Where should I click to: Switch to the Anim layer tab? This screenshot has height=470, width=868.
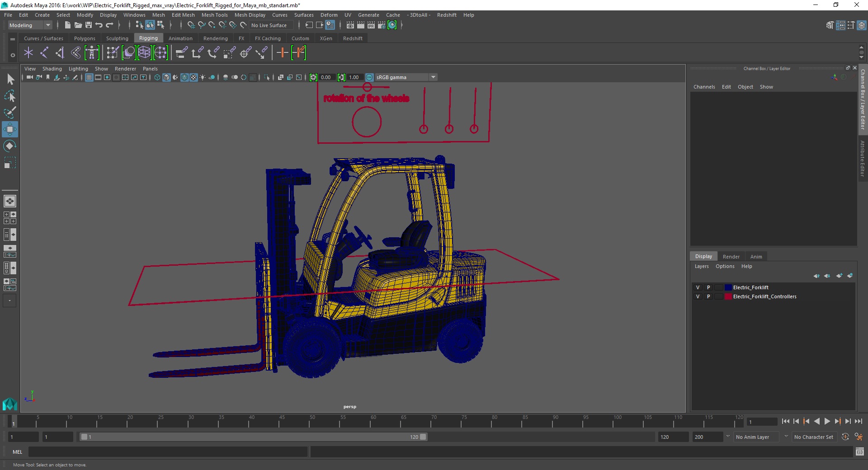click(756, 256)
